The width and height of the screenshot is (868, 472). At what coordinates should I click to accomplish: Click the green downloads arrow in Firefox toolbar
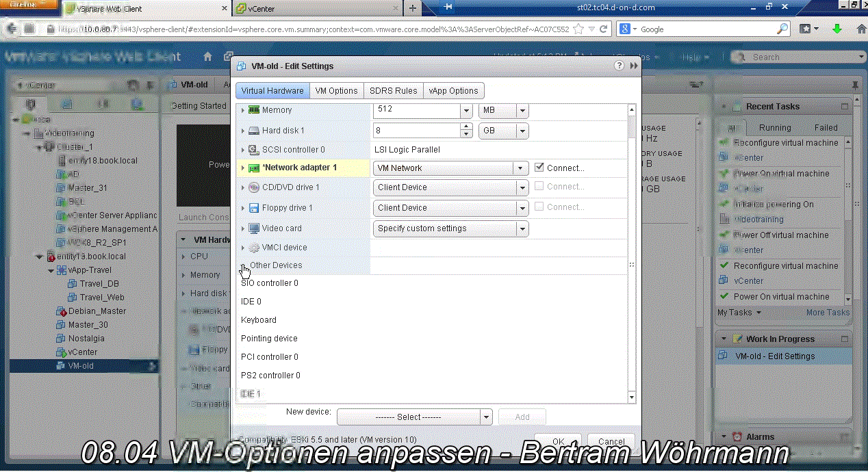pyautogui.click(x=837, y=29)
